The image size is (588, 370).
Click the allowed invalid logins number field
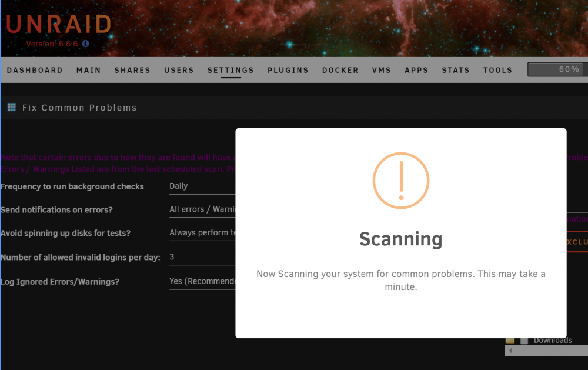pos(202,258)
